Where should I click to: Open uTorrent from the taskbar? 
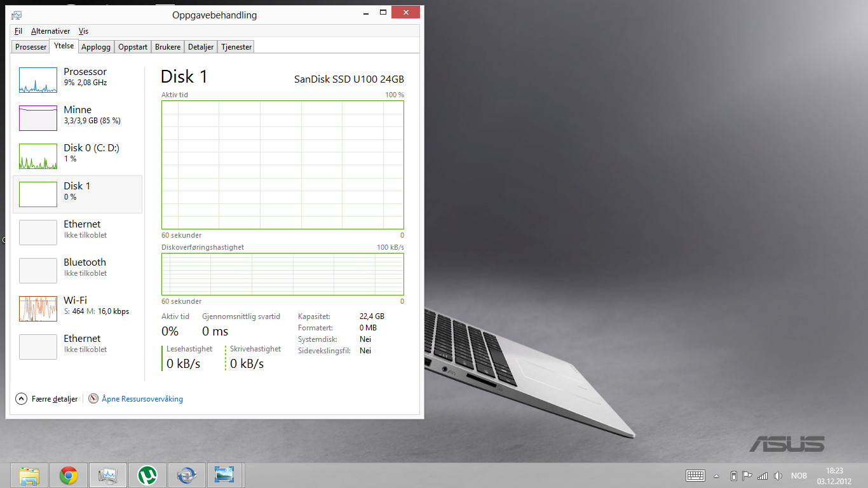147,475
